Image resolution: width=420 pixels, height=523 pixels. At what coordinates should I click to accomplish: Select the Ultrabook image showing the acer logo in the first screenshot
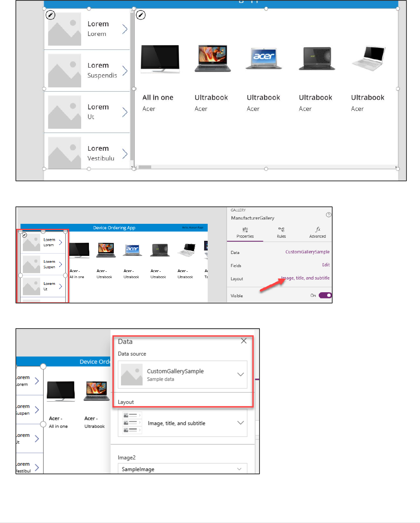(264, 59)
